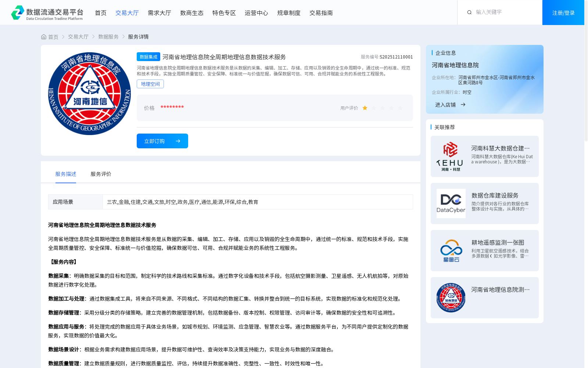Click the 【服务内容】 heading

coord(63,262)
